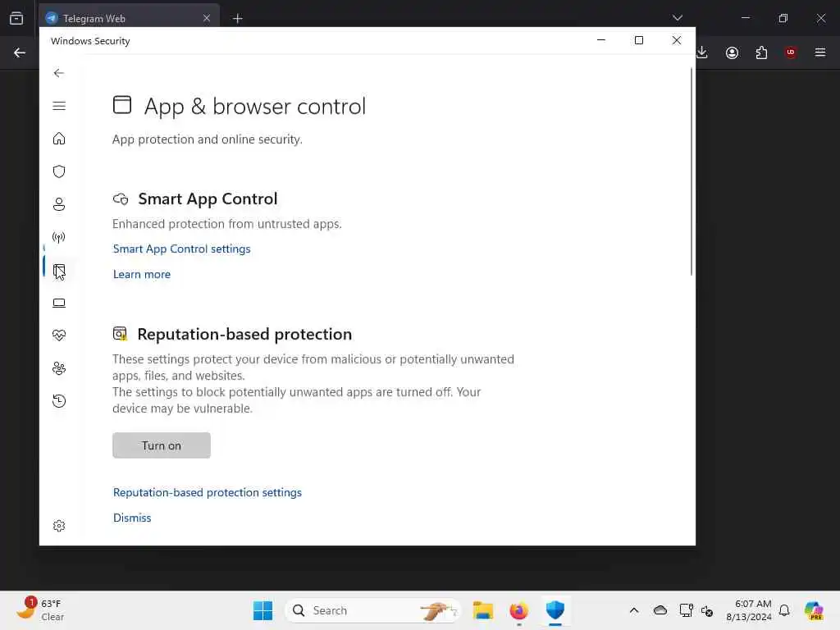This screenshot has height=630, width=840.
Task: Click the taskbar Search box
Action: coord(373,610)
